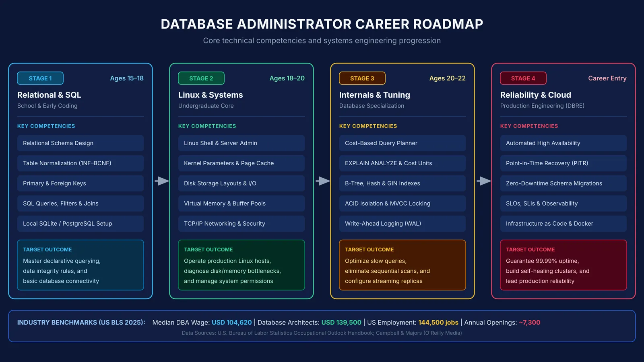Click Write-Ahead Logging (WAL)
The width and height of the screenshot is (644, 362).
pos(402,224)
